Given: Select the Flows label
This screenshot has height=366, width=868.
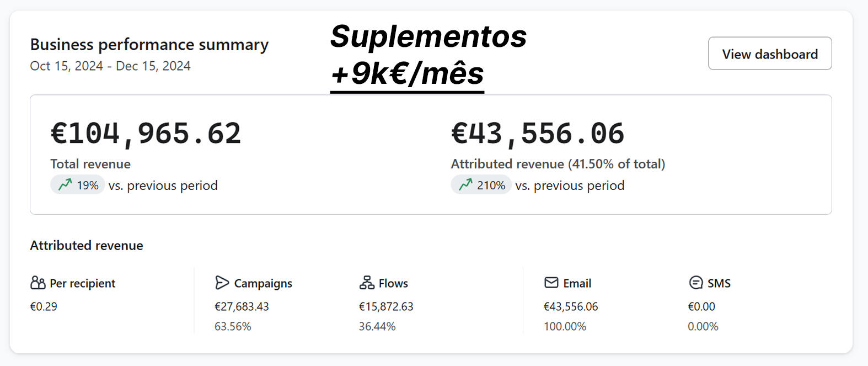Looking at the screenshot, I should (393, 284).
